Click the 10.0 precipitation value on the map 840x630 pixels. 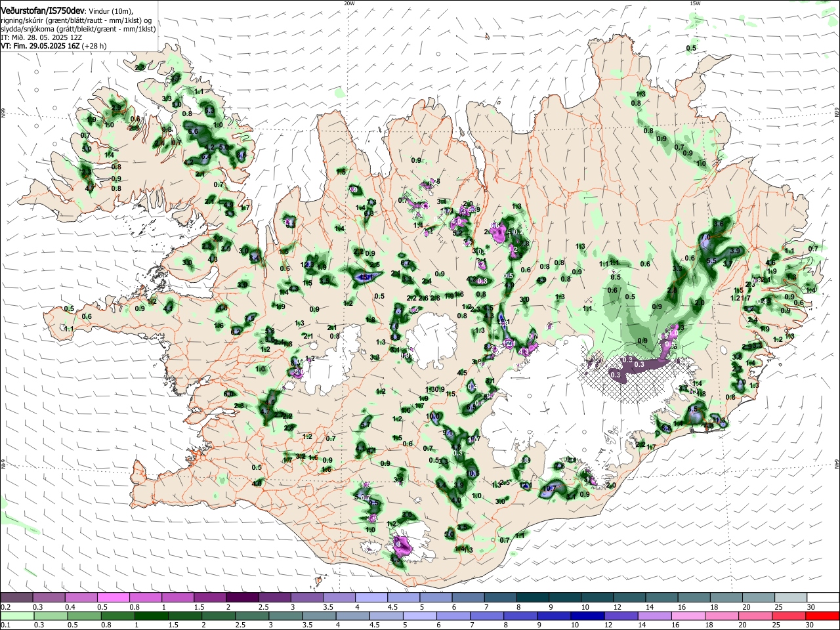[x=432, y=416]
